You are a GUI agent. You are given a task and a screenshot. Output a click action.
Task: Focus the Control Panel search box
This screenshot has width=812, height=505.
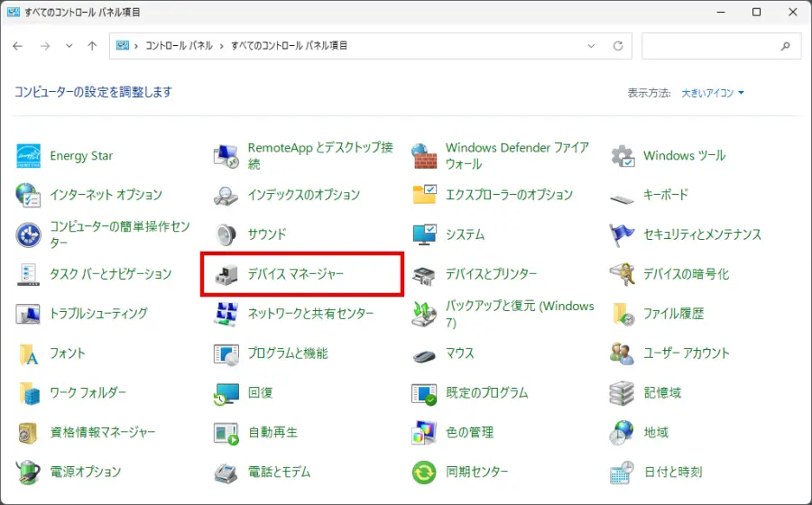[x=722, y=46]
